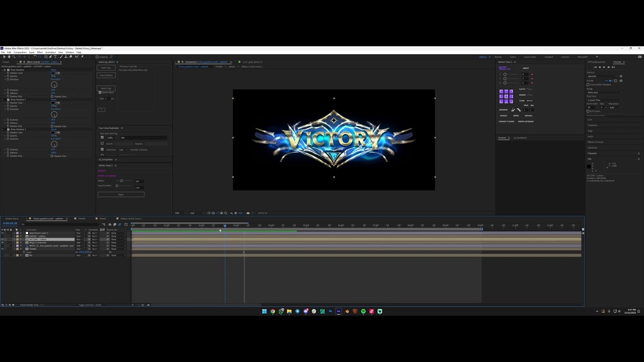Select the Selection arrow tool

tap(5, 57)
